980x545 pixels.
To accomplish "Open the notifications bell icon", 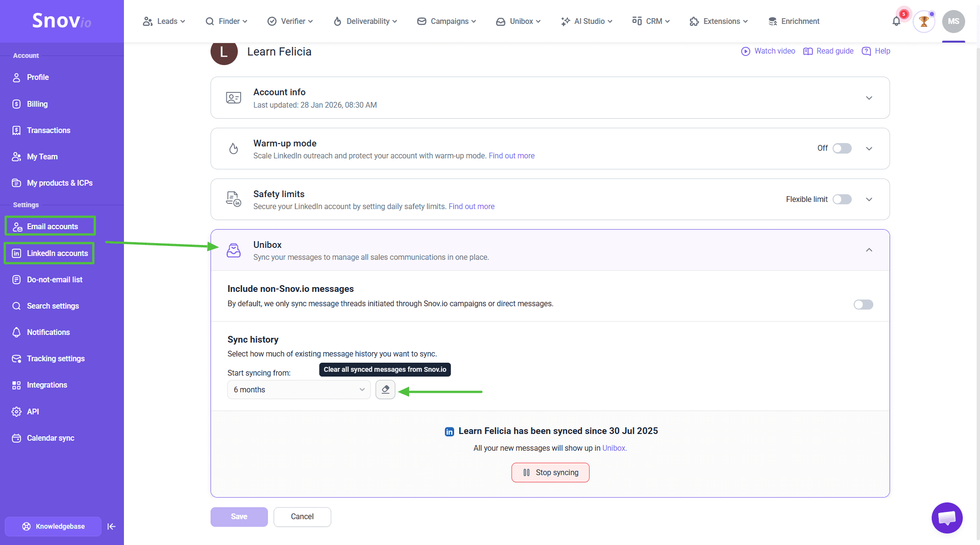I will click(896, 22).
